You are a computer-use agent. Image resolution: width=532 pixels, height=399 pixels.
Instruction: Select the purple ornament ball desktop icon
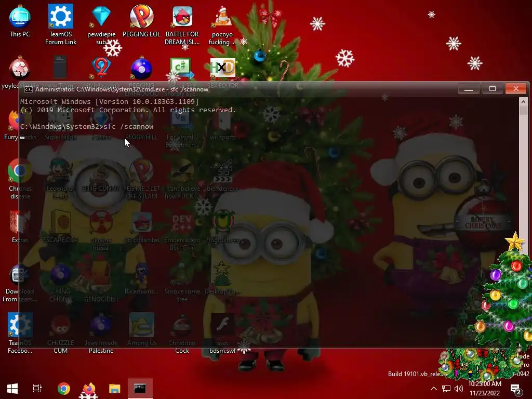click(x=141, y=68)
